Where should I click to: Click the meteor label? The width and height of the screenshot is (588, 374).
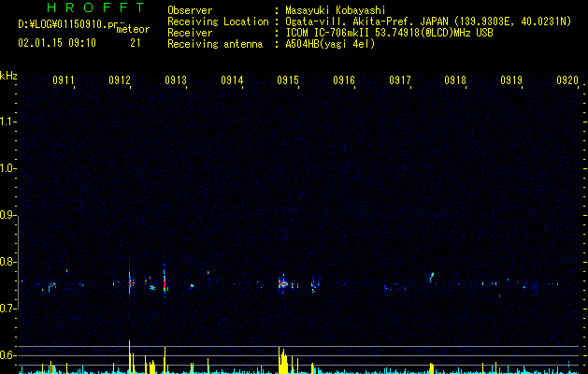click(133, 29)
